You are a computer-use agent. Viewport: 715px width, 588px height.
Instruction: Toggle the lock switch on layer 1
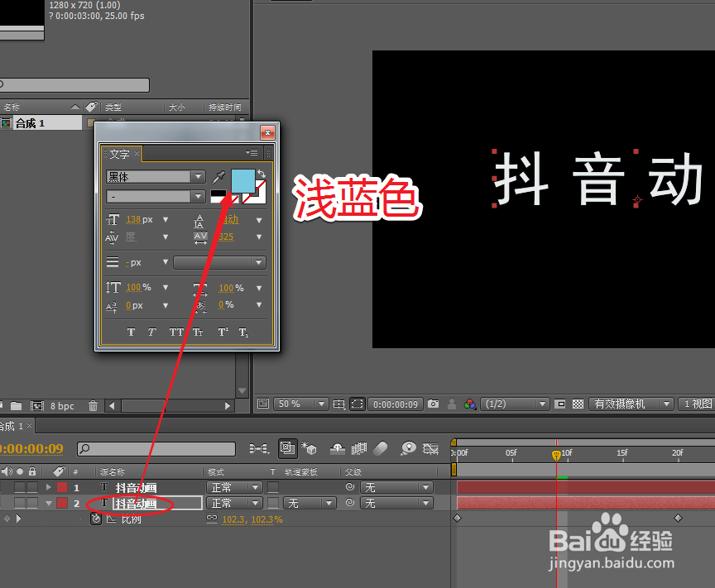32,487
